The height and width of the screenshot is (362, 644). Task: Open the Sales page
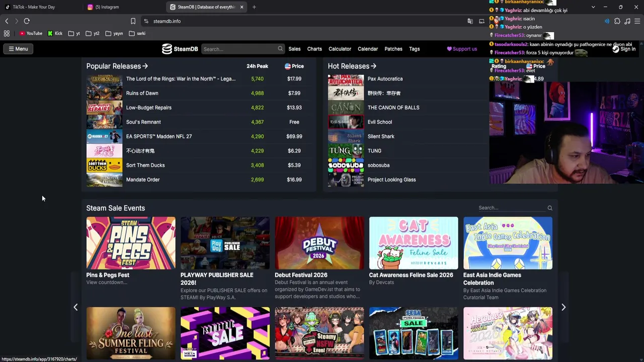[294, 49]
